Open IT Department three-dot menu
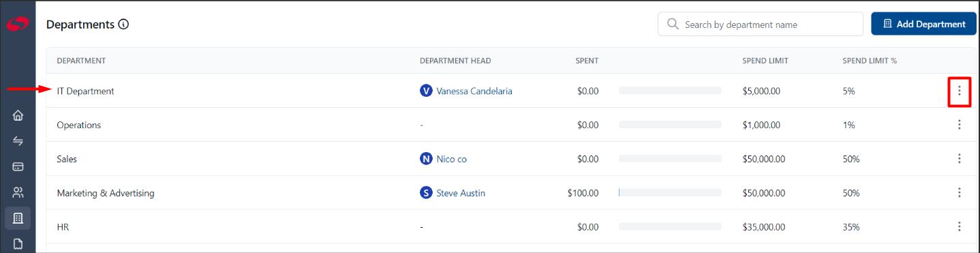980x253 pixels. click(x=959, y=91)
